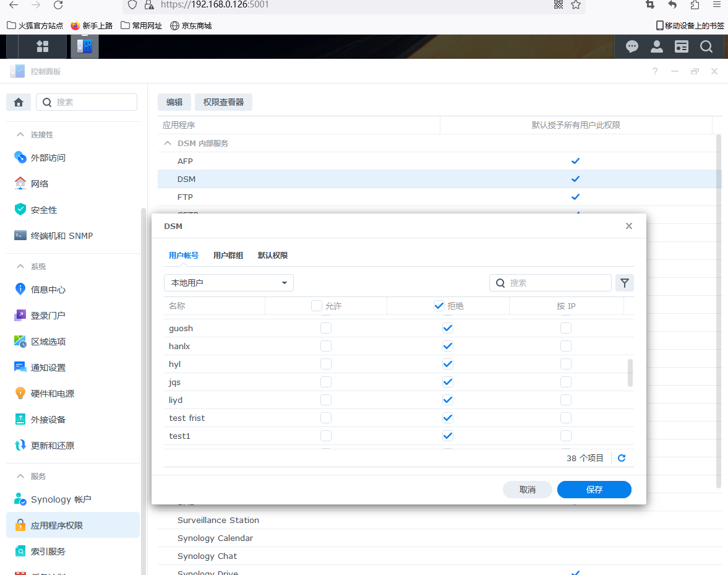Open the DSM main menu grid icon
This screenshot has width=728, height=575.
coord(43,46)
